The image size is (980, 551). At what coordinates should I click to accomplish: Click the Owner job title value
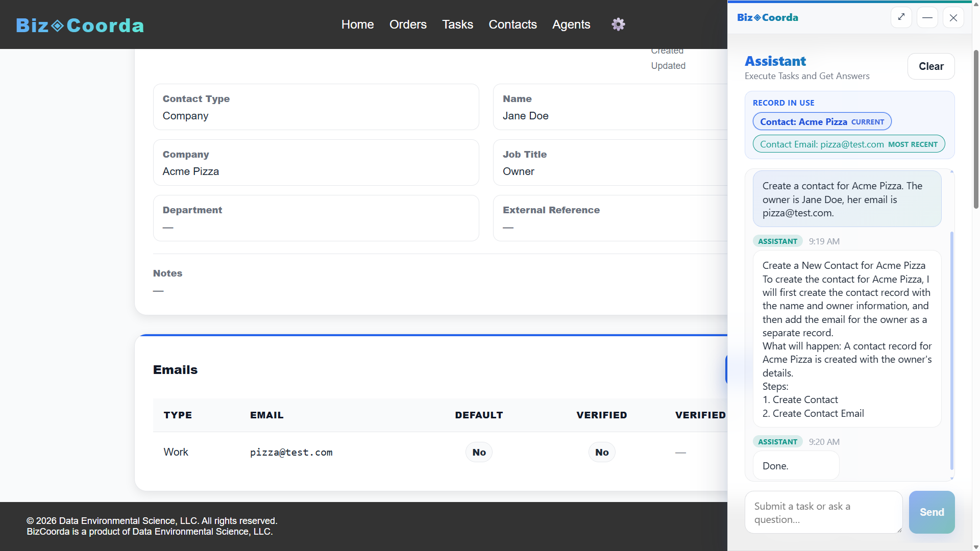point(518,171)
